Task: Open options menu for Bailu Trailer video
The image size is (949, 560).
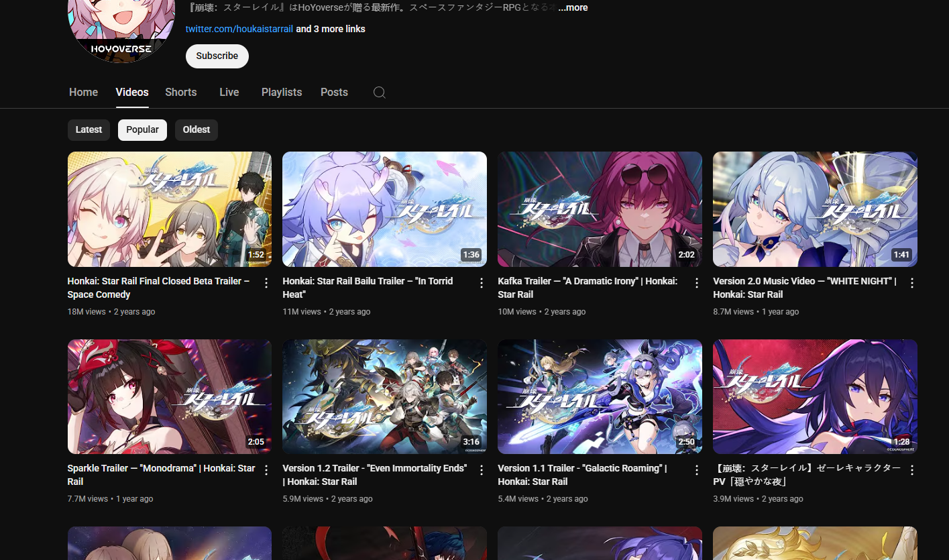Action: [x=482, y=283]
